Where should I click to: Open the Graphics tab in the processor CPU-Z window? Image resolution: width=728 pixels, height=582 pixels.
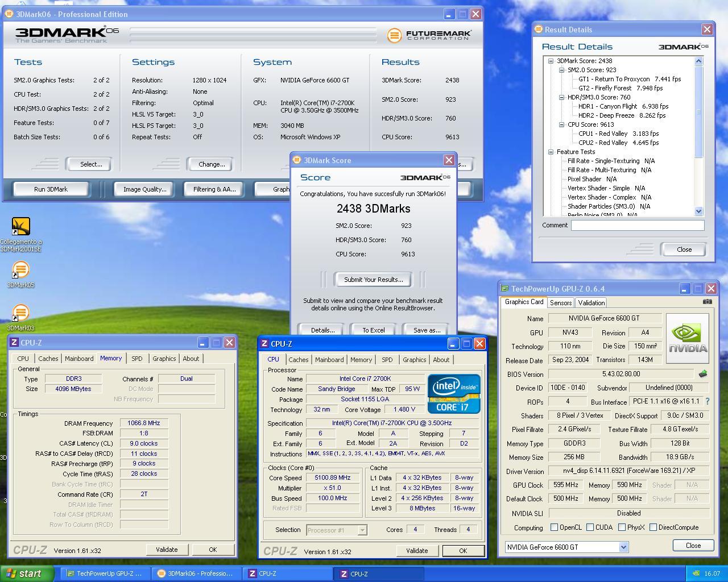(x=414, y=360)
